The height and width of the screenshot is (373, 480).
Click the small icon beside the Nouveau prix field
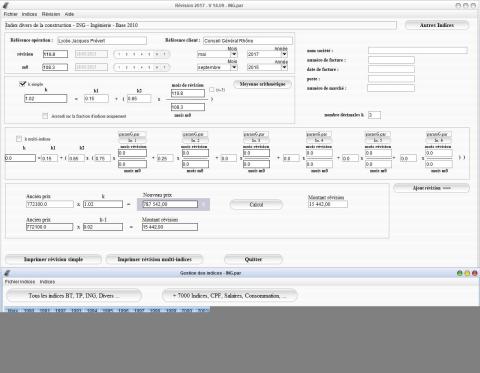coord(203,204)
